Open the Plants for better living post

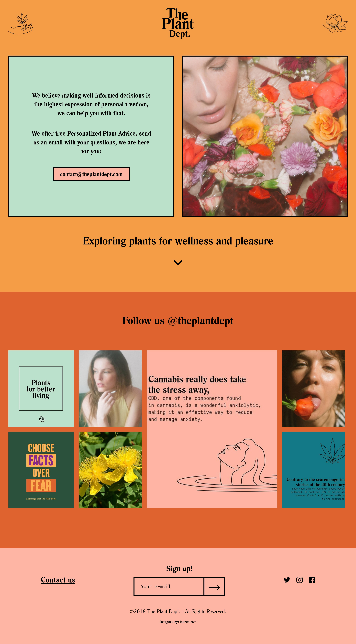[x=41, y=389]
